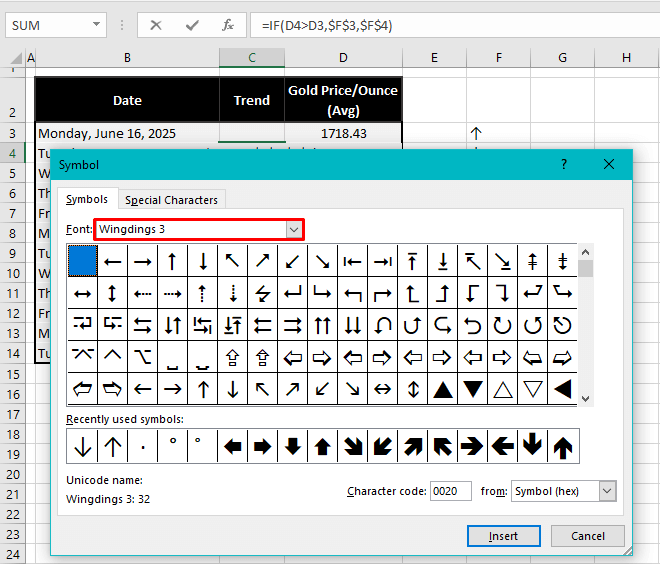
Task: Select the solid black up triangle symbol
Action: coord(442,388)
